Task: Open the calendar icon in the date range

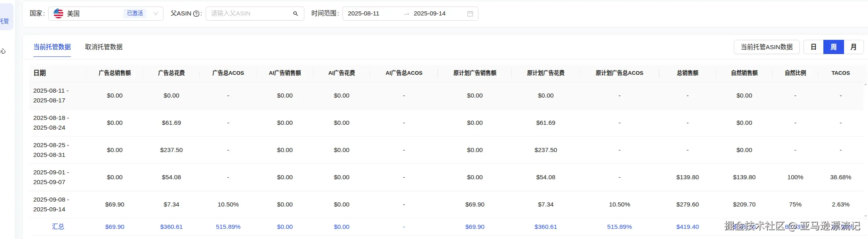Action: 470,14
